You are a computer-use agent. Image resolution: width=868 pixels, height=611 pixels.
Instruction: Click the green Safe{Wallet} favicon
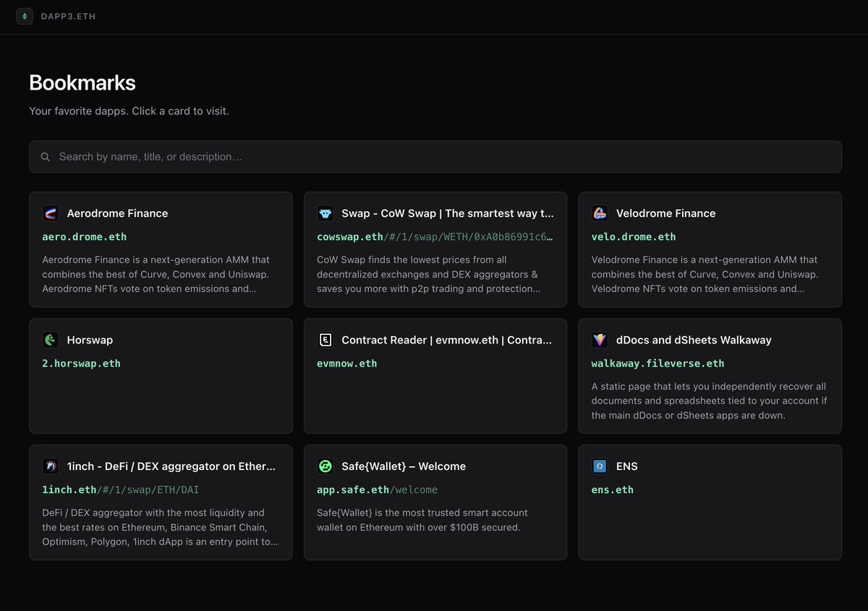[x=325, y=466]
